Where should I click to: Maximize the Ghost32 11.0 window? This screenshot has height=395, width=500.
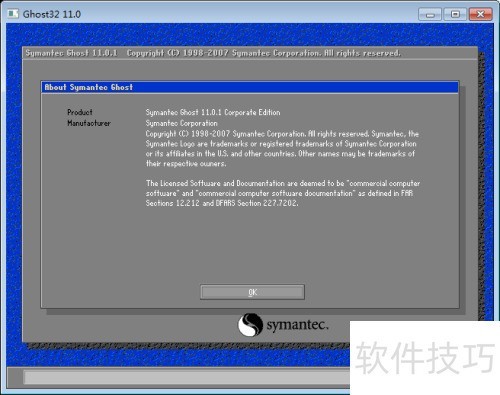[x=455, y=14]
